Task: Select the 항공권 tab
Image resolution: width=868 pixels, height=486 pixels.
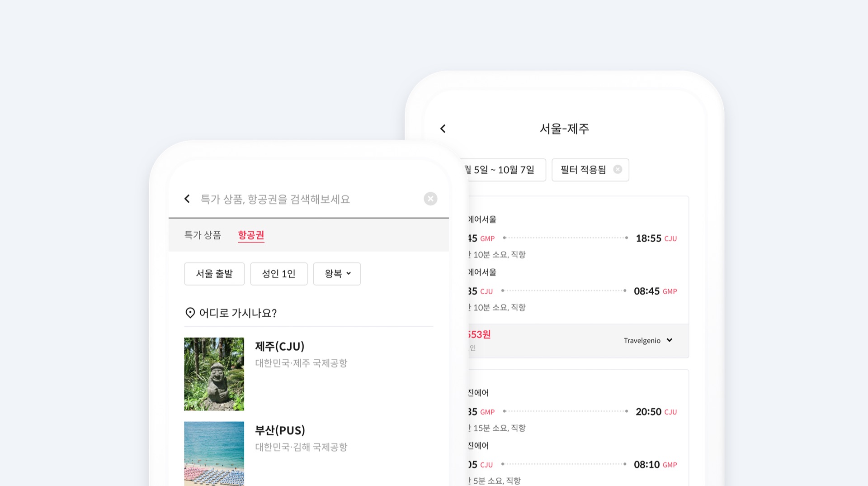Action: pos(251,235)
